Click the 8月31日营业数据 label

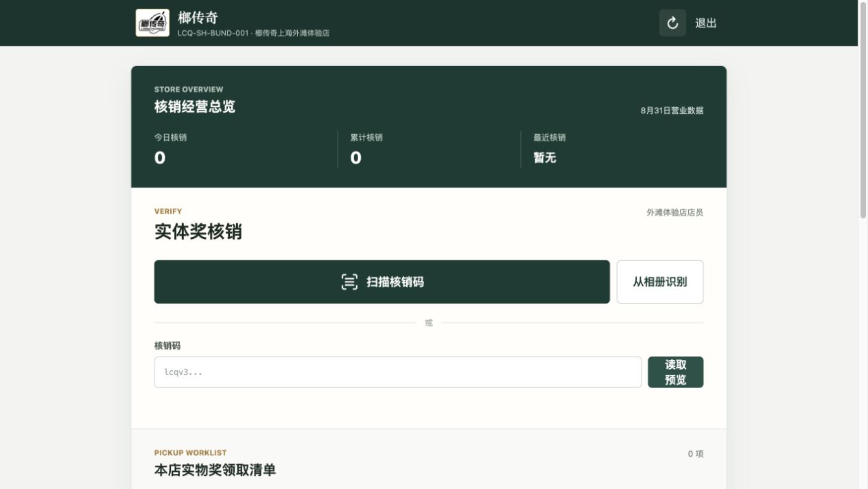pyautogui.click(x=672, y=111)
